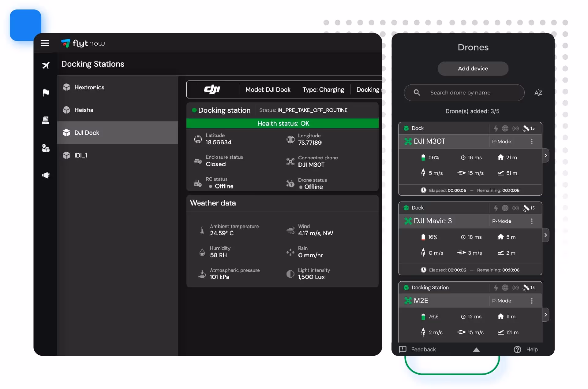This screenshot has width=588, height=389.
Task: Expand the DJI Mavic 3 drone card
Action: (x=546, y=235)
